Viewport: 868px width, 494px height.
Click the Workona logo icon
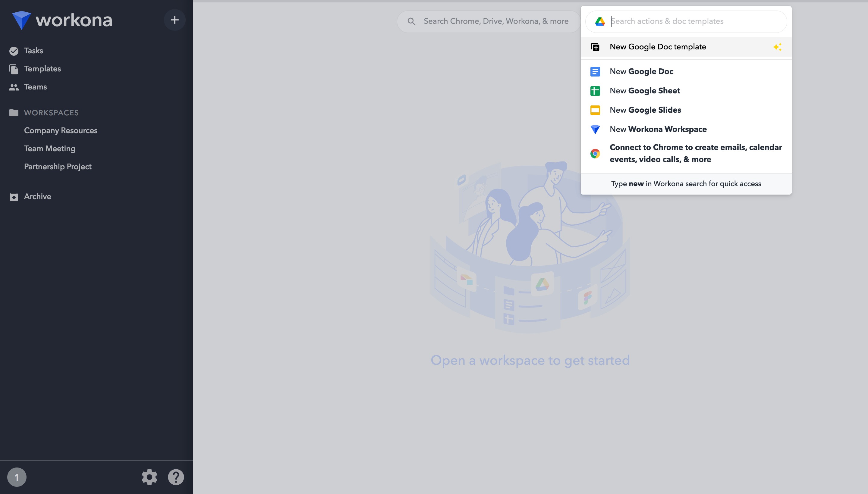tap(21, 20)
